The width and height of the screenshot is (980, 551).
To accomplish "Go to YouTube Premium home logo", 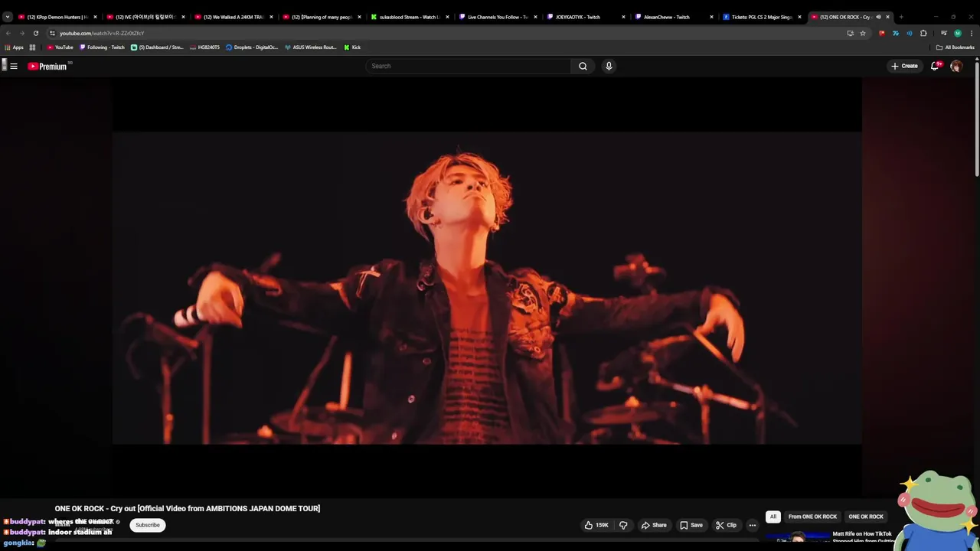I will point(47,67).
